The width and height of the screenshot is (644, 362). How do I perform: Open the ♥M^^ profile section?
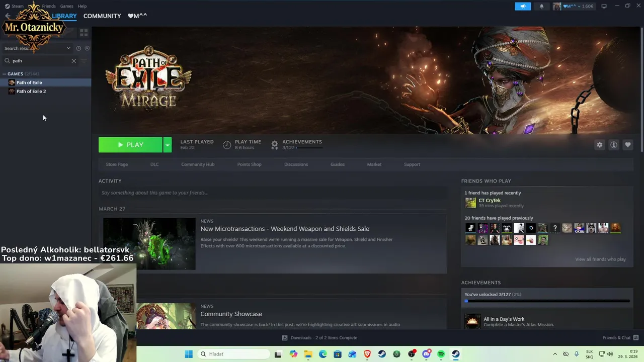pos(137,16)
